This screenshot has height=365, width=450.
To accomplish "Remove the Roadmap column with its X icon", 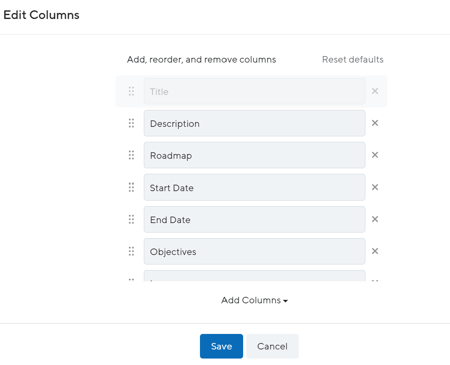I will point(375,155).
